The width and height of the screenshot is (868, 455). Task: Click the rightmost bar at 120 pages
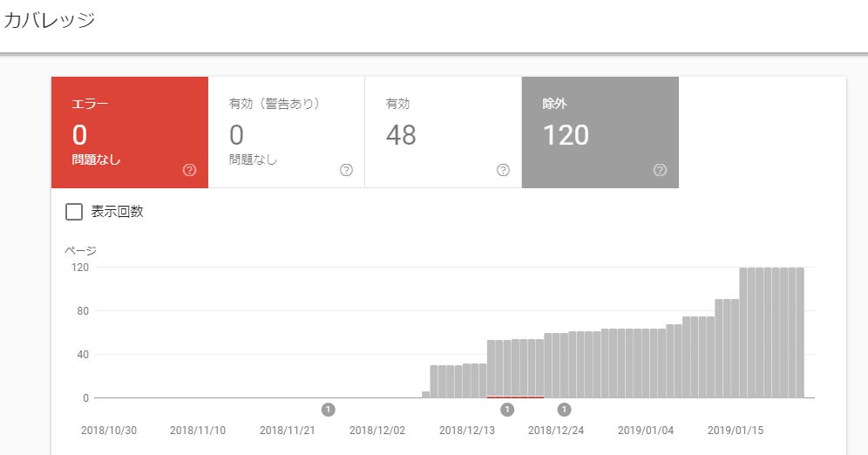click(x=800, y=333)
